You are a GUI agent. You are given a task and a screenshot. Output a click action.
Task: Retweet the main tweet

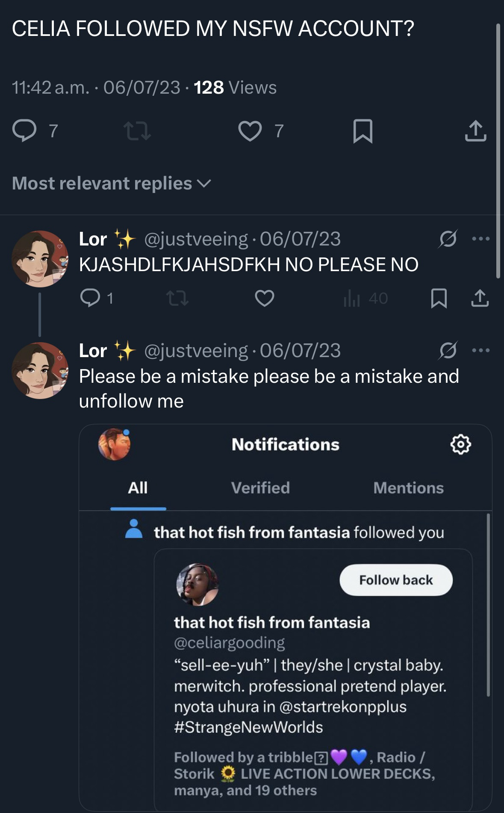137,131
